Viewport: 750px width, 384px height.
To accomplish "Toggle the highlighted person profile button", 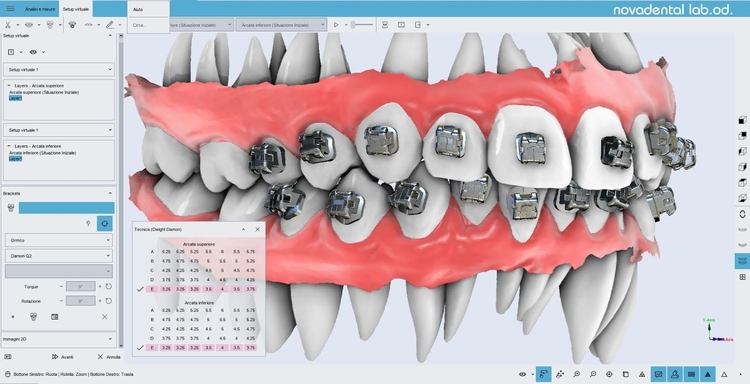I will click(x=675, y=374).
